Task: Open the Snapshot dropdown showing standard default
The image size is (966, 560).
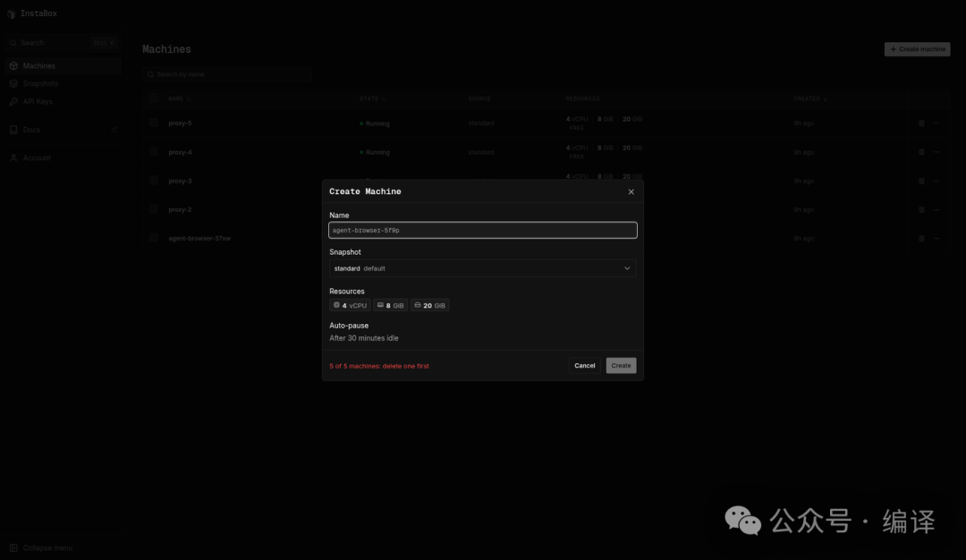Action: [x=483, y=268]
